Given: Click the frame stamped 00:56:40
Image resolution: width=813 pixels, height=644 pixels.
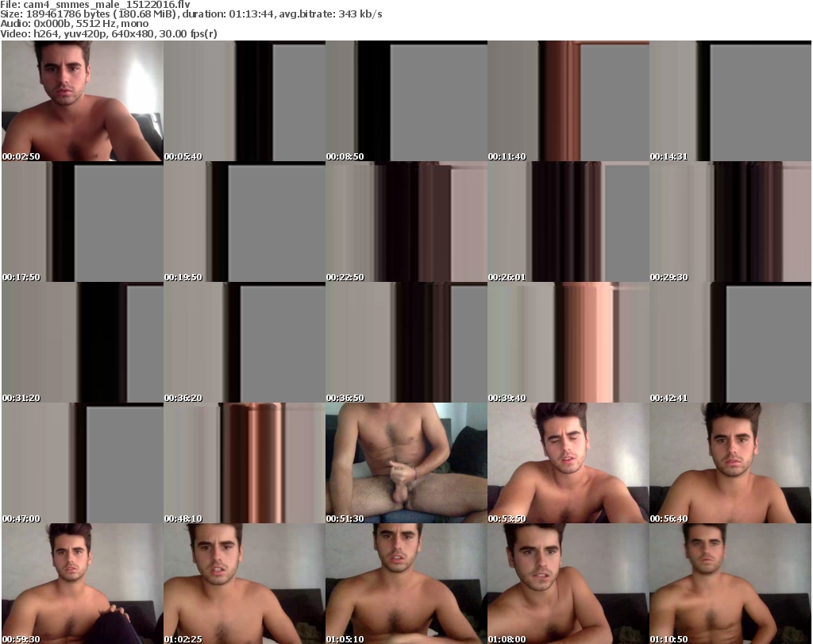Looking at the screenshot, I should pos(730,463).
